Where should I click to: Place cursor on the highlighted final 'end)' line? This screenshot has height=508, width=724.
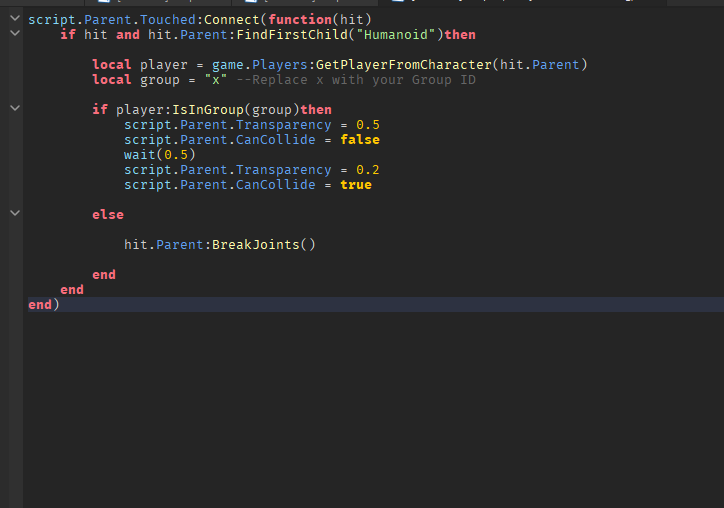44,305
